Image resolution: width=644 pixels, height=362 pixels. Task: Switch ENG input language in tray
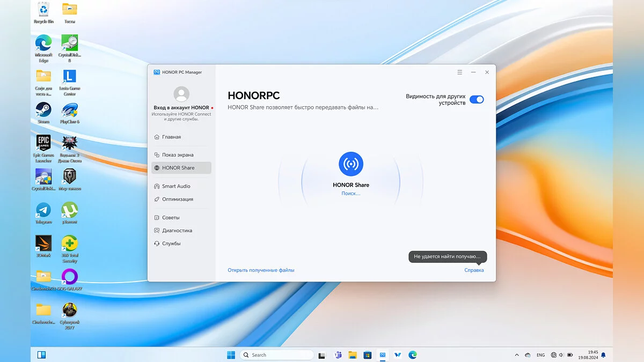541,355
